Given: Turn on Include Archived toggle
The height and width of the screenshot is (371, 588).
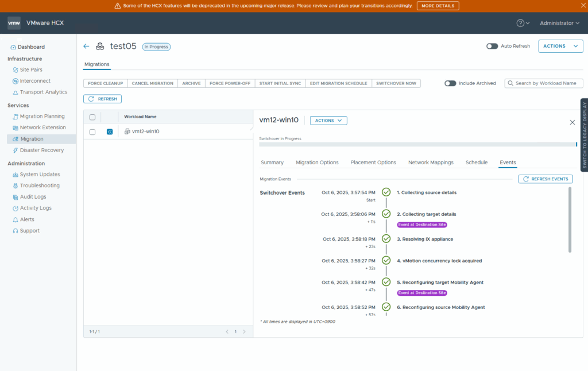Looking at the screenshot, I should 450,83.
